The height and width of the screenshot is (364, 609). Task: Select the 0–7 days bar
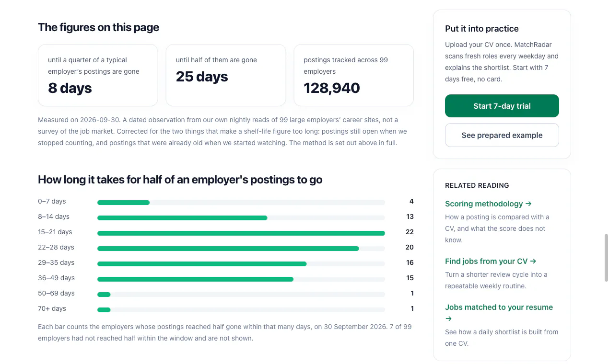click(241, 203)
